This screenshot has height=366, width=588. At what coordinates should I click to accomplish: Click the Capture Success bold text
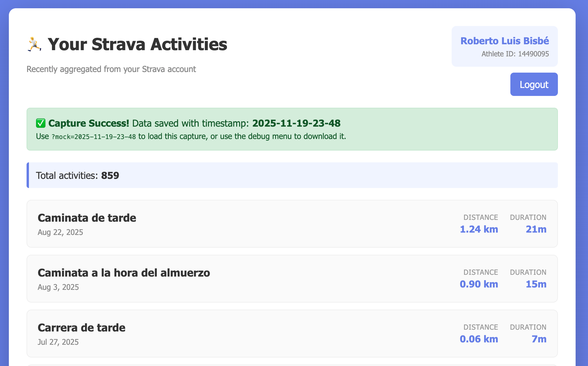point(89,123)
